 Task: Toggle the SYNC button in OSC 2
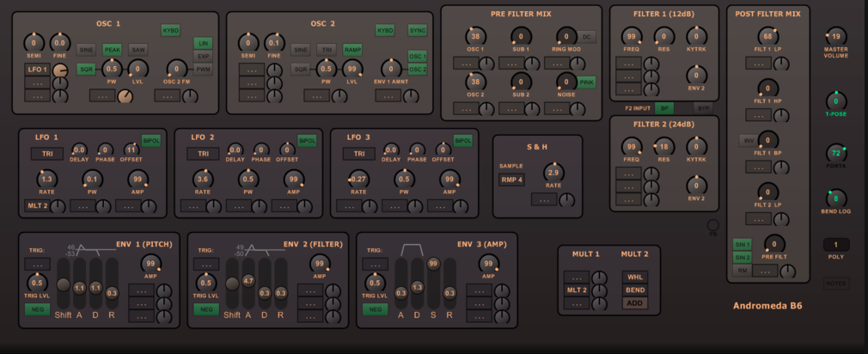tap(418, 30)
